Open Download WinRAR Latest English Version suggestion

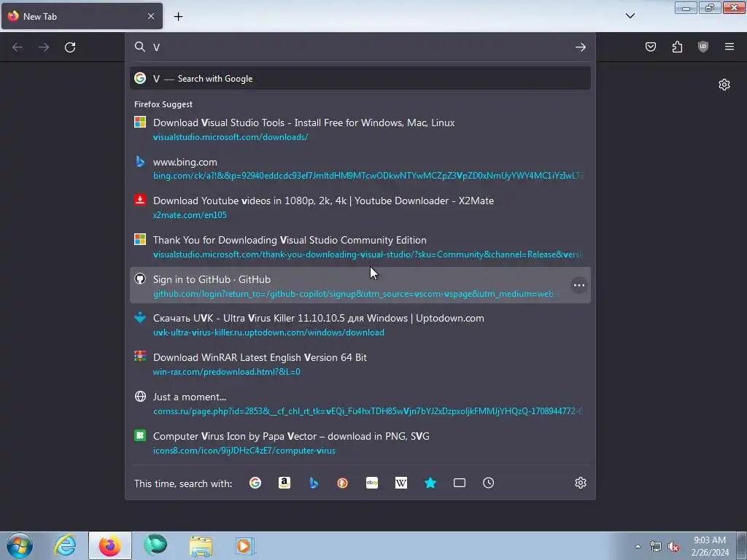pos(360,365)
